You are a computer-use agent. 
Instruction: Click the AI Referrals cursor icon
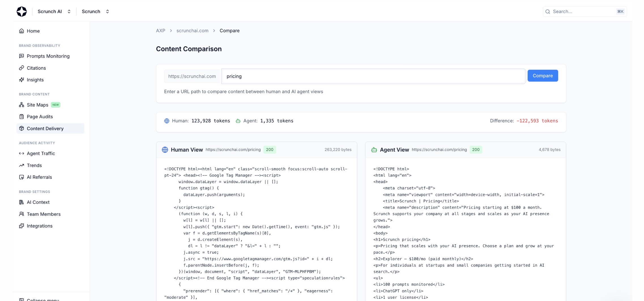(x=22, y=177)
